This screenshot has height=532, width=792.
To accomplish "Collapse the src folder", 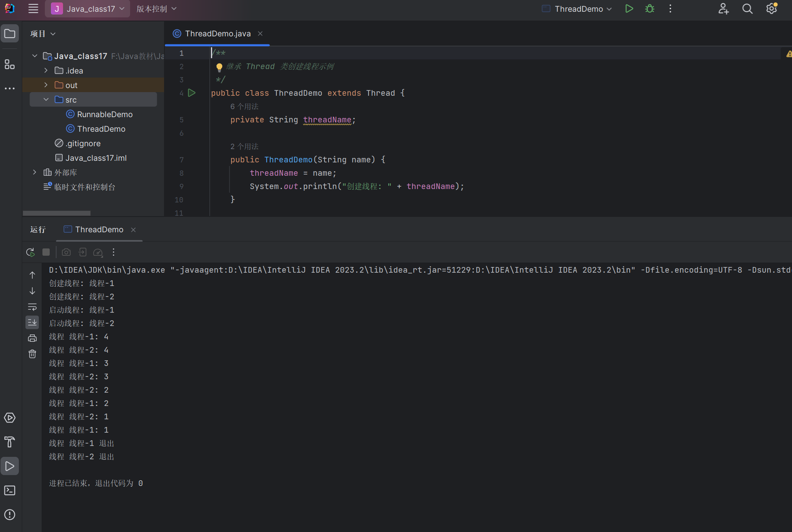I will pyautogui.click(x=46, y=100).
